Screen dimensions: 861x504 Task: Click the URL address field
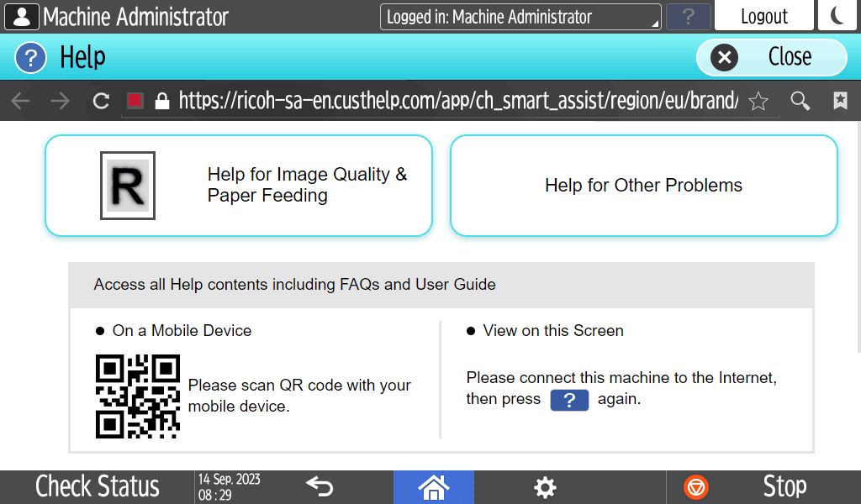pos(454,102)
